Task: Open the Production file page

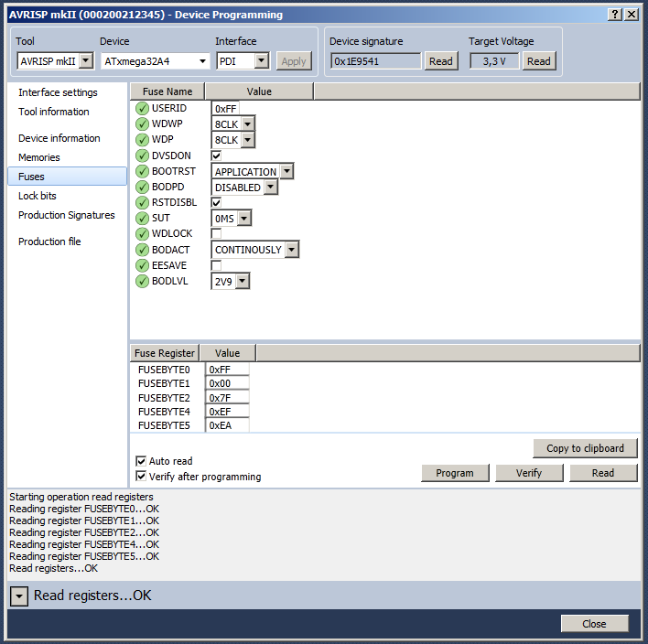Action: pyautogui.click(x=49, y=241)
